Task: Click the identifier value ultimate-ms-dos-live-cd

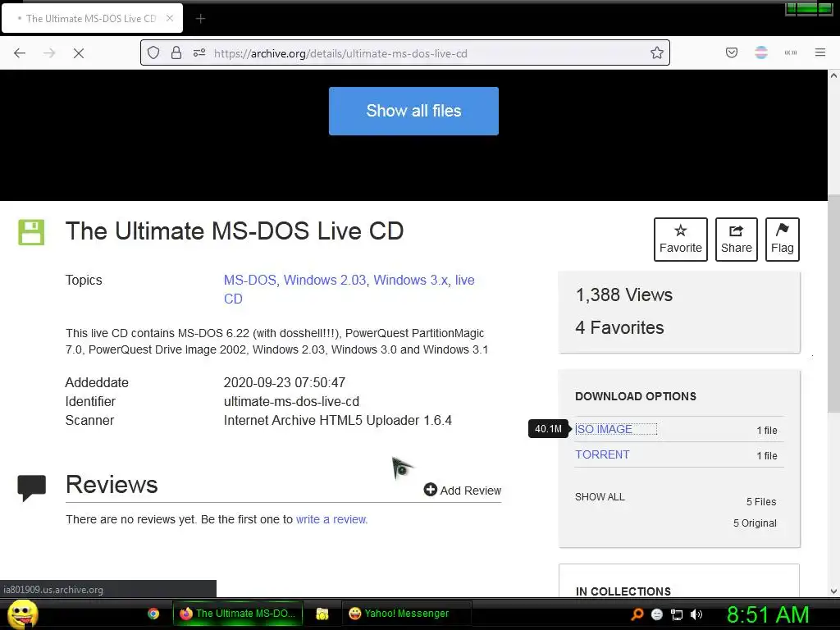Action: coord(291,401)
